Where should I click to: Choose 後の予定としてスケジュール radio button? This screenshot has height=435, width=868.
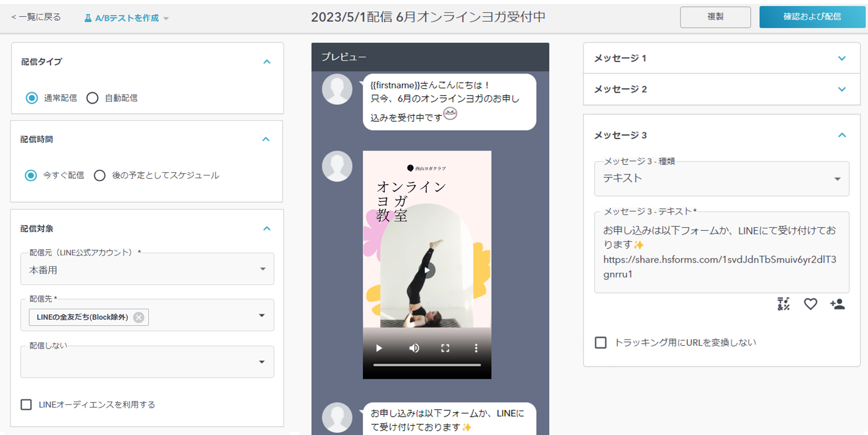pos(100,176)
